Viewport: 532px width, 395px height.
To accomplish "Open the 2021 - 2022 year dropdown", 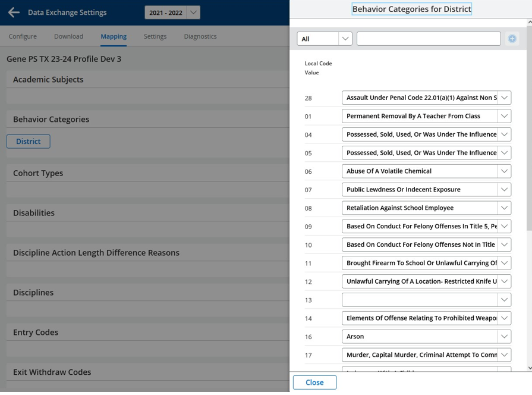I will (193, 12).
